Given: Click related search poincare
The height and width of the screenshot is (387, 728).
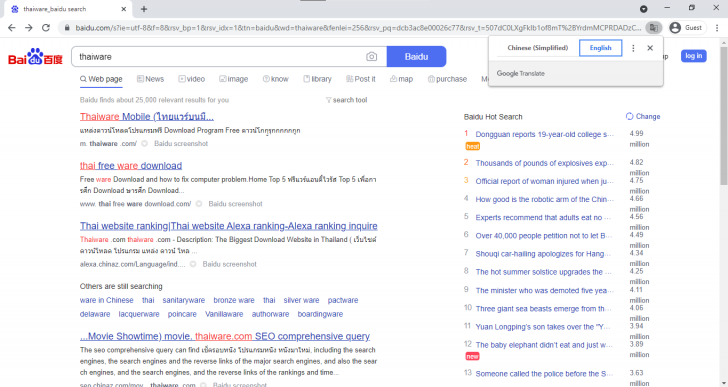Looking at the screenshot, I should click(x=182, y=314).
